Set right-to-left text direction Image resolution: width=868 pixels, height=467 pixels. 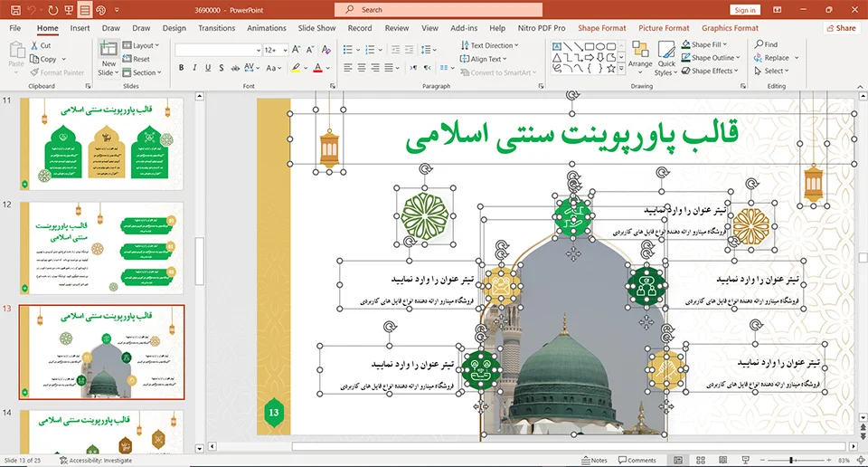428,68
